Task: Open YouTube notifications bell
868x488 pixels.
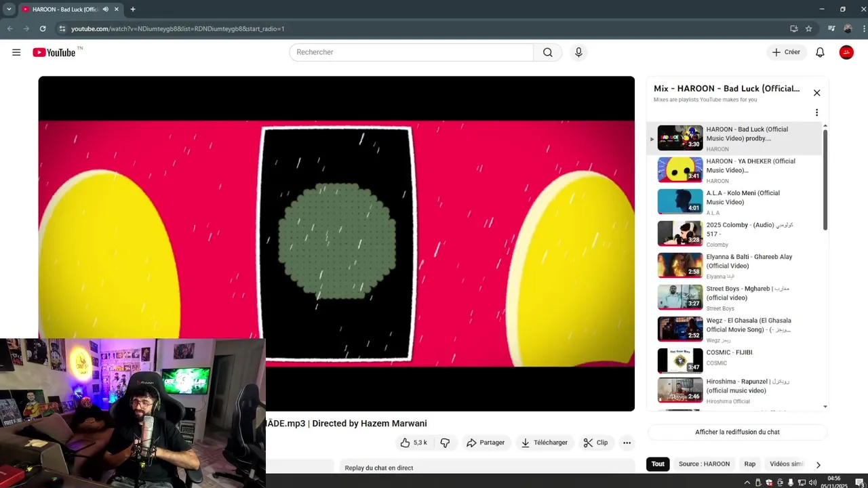Action: [820, 52]
